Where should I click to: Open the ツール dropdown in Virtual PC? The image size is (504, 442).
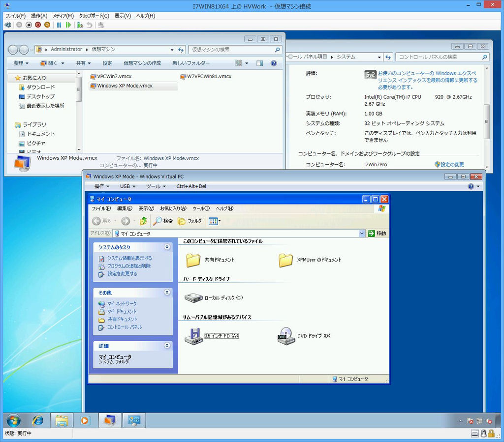point(156,186)
